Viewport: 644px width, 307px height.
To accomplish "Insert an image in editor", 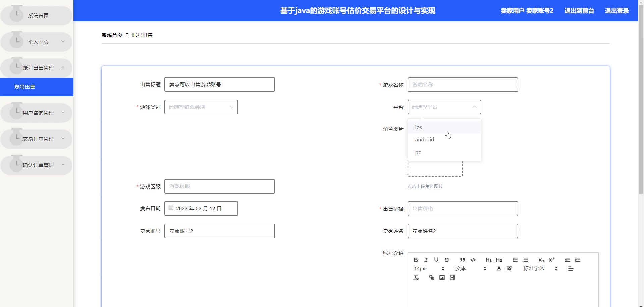I will click(x=442, y=278).
